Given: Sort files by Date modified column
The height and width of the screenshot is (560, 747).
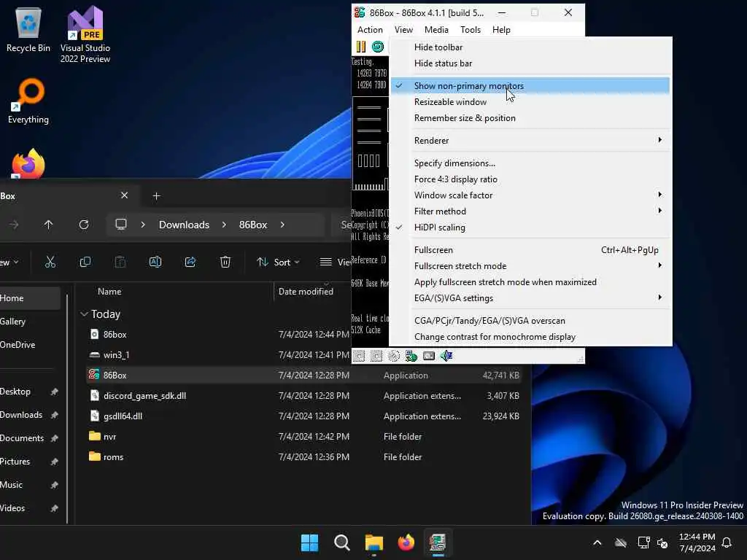Looking at the screenshot, I should point(306,292).
